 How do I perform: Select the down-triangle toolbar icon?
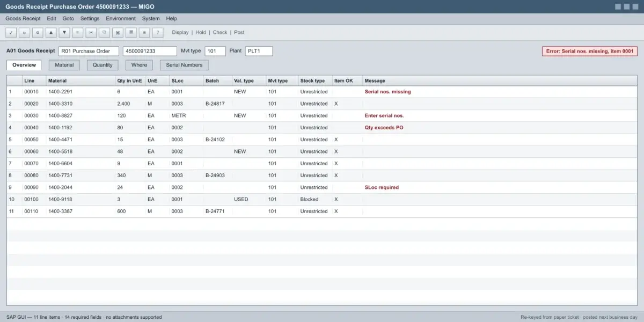tap(64, 32)
